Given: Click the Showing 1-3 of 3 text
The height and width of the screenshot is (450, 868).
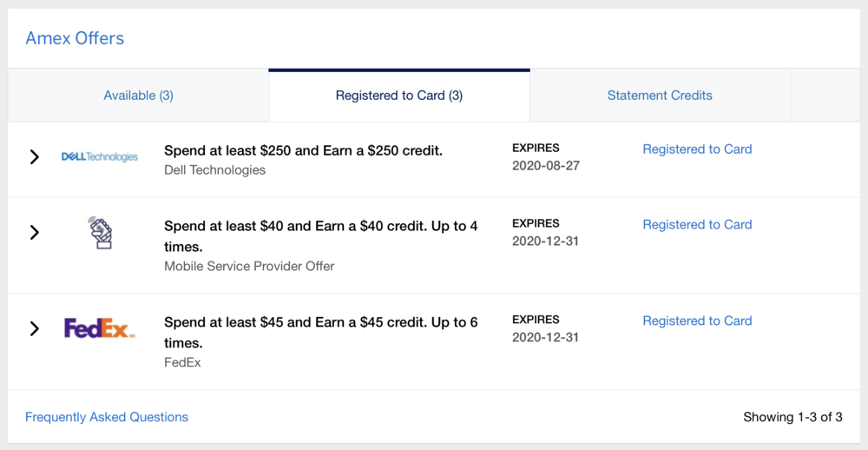Looking at the screenshot, I should [x=792, y=417].
